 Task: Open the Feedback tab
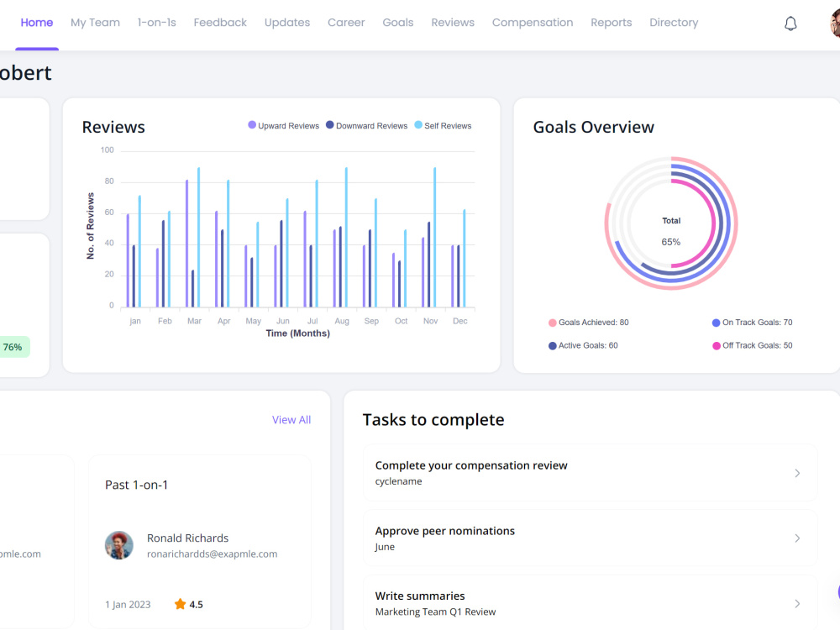[x=220, y=23]
